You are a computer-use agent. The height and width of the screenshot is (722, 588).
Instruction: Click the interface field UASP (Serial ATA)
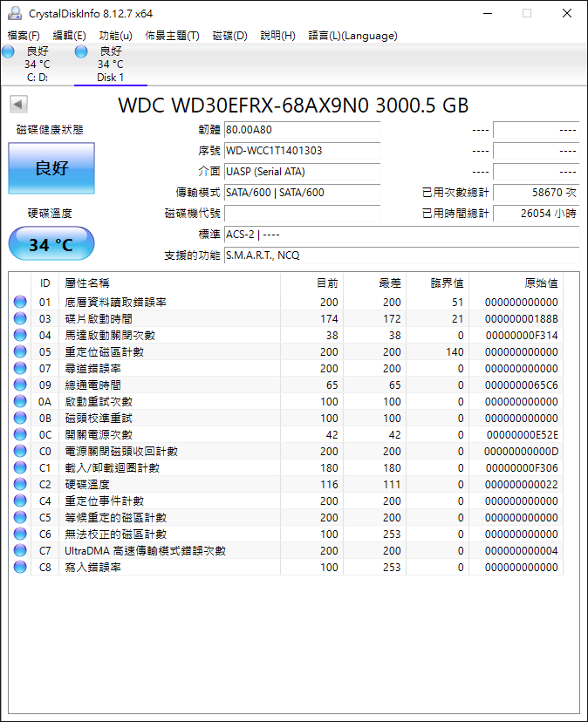pos(303,172)
